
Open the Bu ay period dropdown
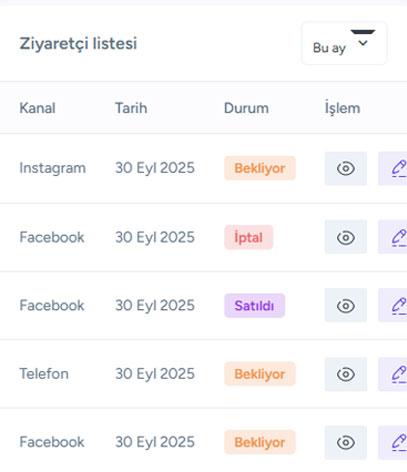coord(344,43)
